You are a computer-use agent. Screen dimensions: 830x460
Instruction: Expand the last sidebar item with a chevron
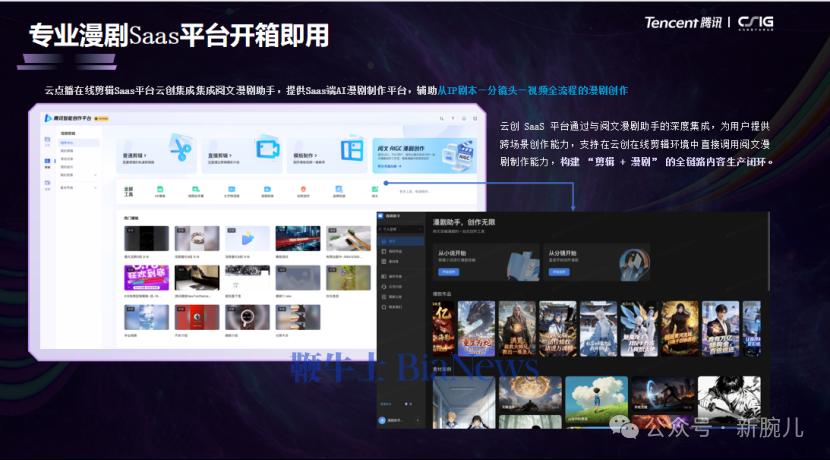pos(78,188)
